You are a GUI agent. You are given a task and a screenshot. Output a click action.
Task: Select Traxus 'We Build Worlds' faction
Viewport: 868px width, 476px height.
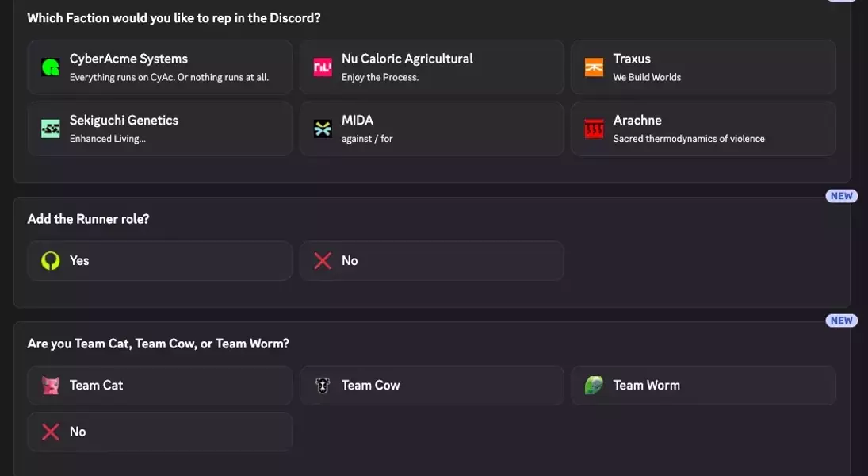click(703, 67)
